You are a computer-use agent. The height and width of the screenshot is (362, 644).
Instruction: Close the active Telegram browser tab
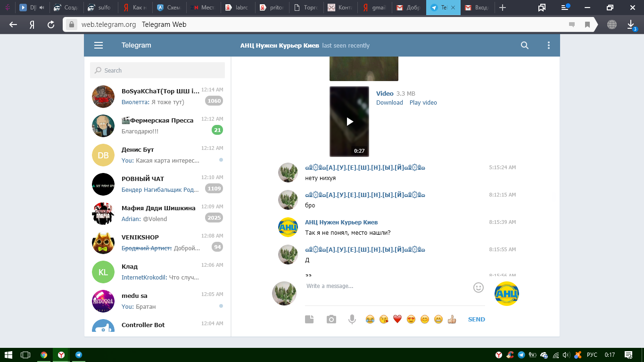pyautogui.click(x=454, y=8)
